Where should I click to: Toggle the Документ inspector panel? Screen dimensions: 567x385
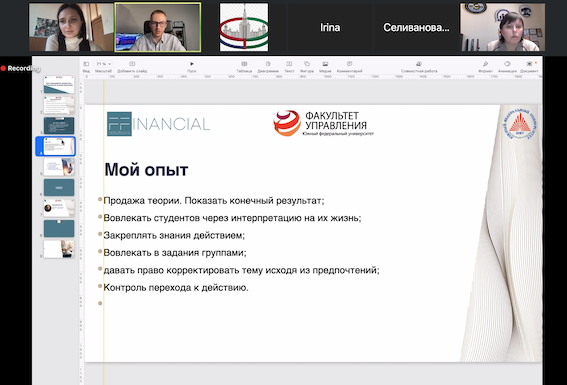(529, 64)
